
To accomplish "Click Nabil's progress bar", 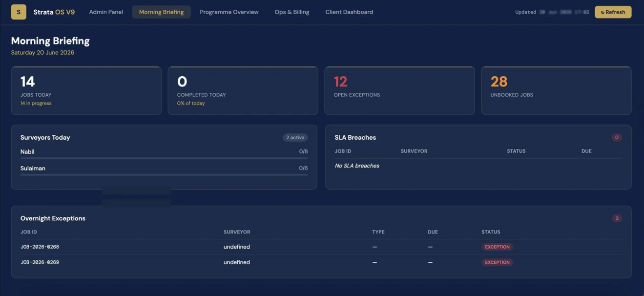I will point(164,158).
